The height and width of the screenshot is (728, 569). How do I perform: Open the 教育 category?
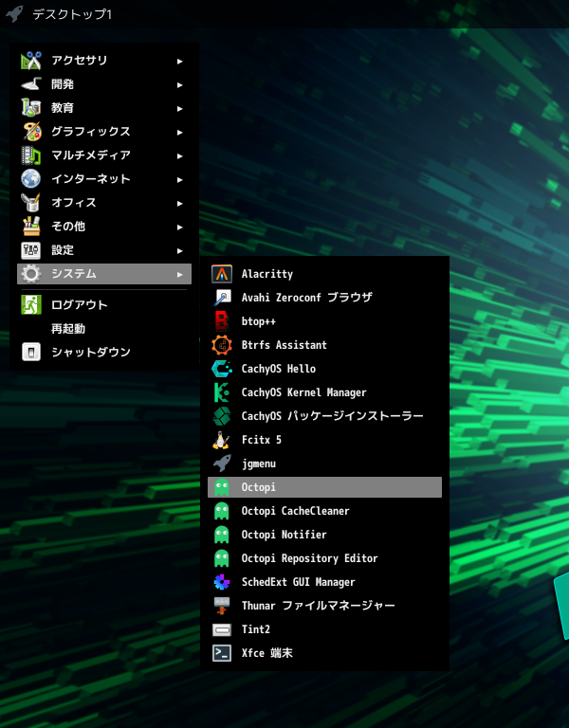coord(104,108)
